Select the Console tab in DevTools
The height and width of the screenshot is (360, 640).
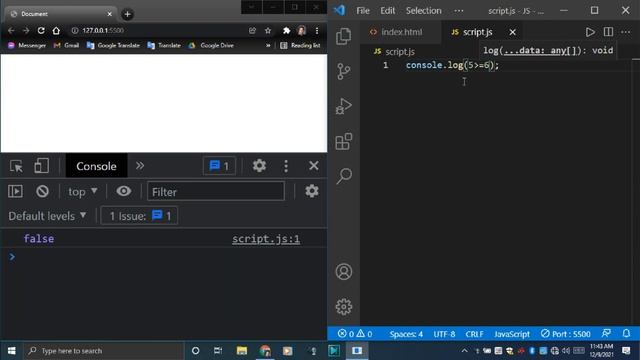point(96,166)
